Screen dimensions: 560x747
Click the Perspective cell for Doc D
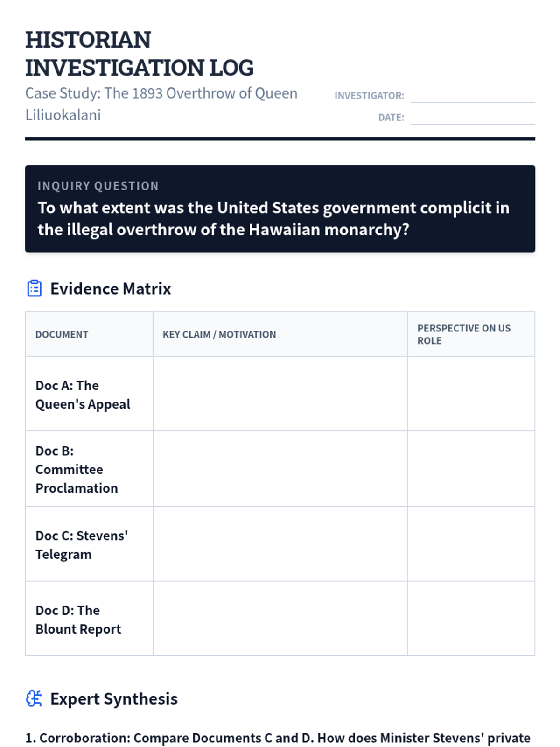point(471,619)
